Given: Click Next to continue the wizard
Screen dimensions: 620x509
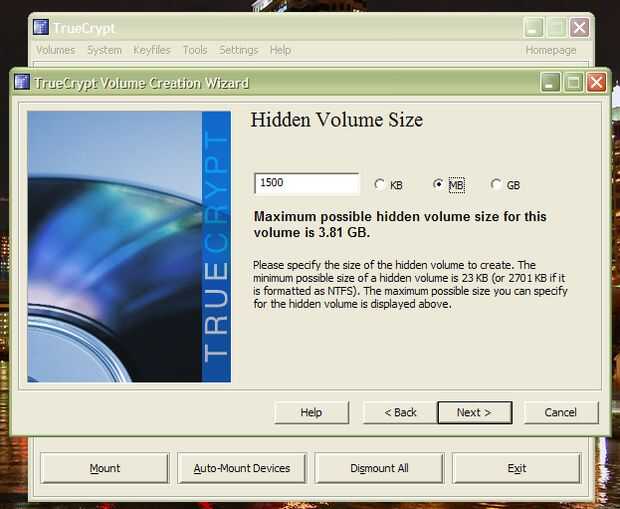Looking at the screenshot, I should point(474,412).
